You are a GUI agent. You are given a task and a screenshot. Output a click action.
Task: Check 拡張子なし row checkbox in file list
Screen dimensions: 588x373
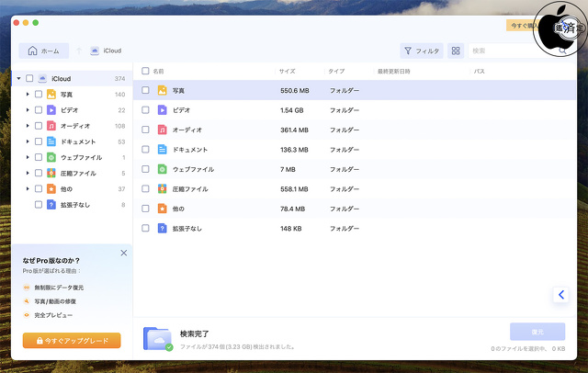145,228
